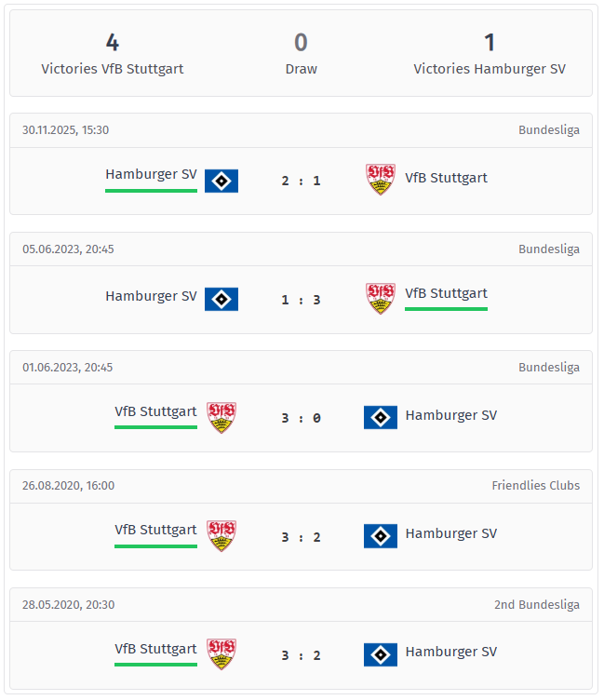The height and width of the screenshot is (700, 604).
Task: Click the Draw count stat
Action: click(301, 54)
